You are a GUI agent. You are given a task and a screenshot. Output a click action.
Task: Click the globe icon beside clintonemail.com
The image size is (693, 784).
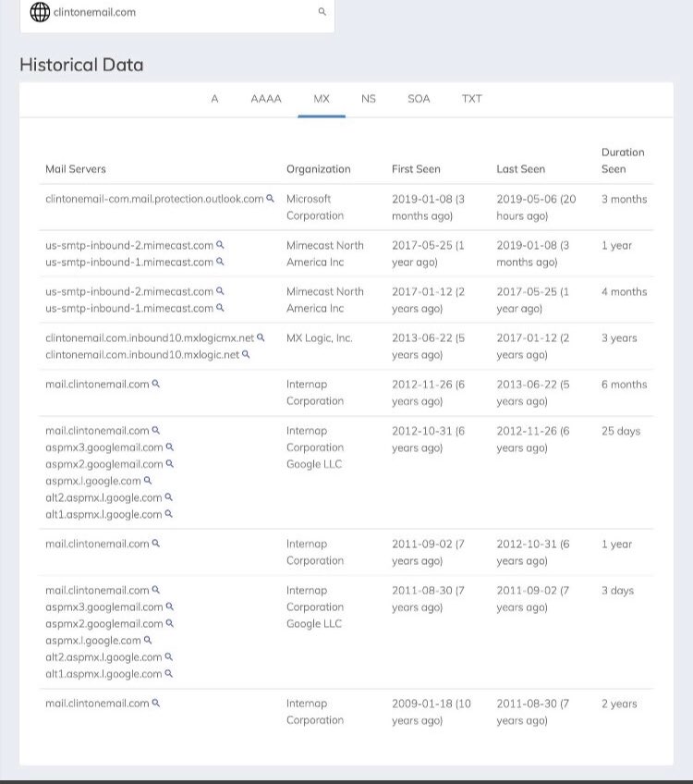click(x=40, y=12)
